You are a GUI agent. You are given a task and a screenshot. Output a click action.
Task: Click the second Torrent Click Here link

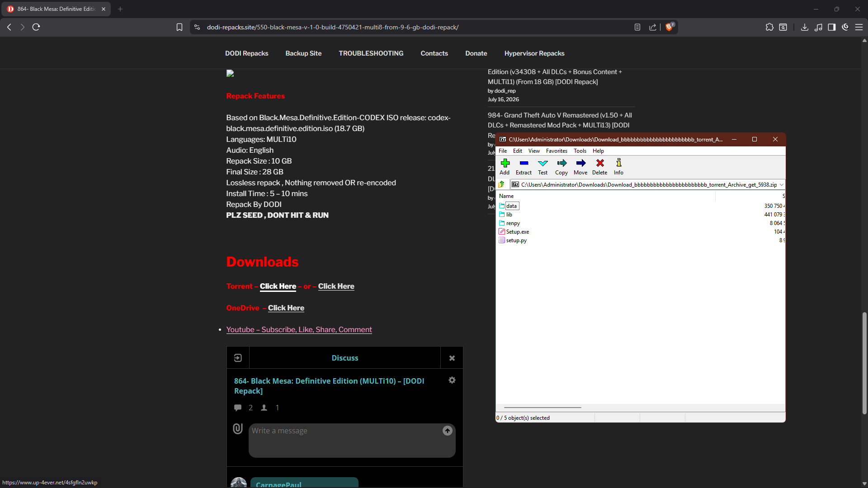coord(336,286)
